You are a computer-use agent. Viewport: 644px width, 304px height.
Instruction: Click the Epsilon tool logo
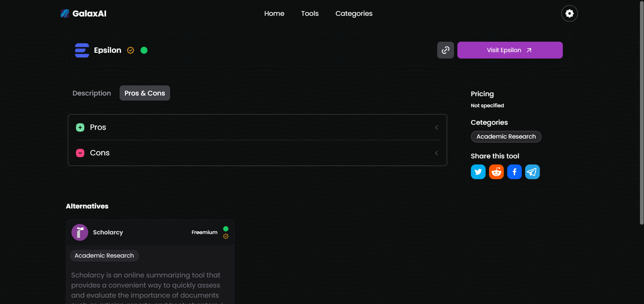[82, 50]
